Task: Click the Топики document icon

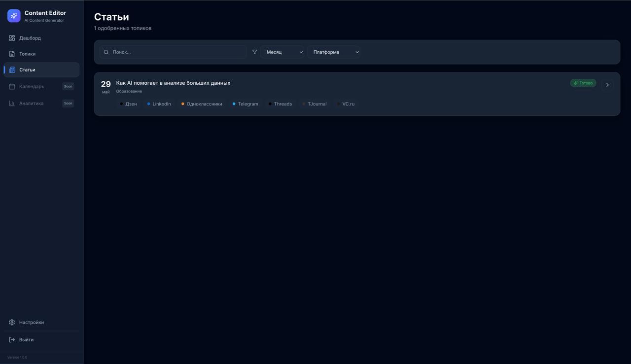Action: (12, 54)
